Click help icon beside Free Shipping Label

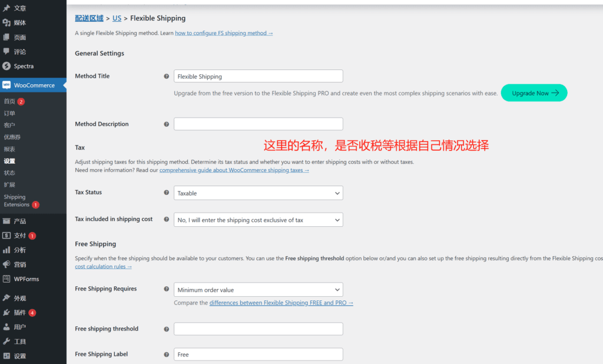pos(167,355)
